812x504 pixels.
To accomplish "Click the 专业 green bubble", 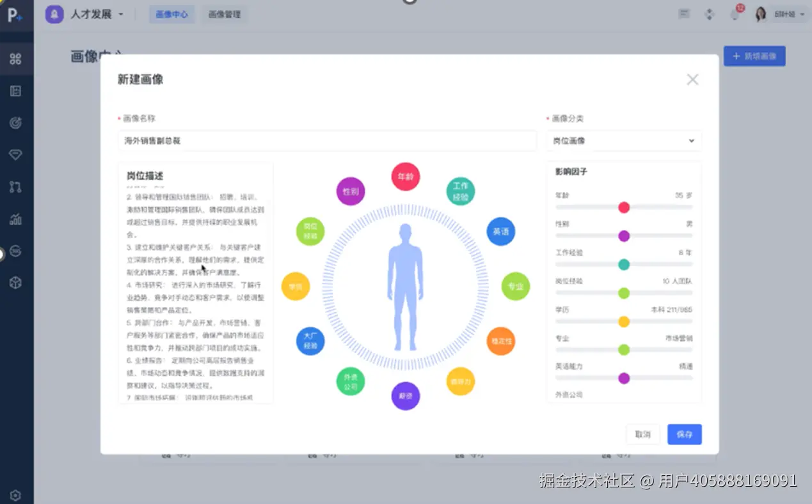I will pos(516,287).
